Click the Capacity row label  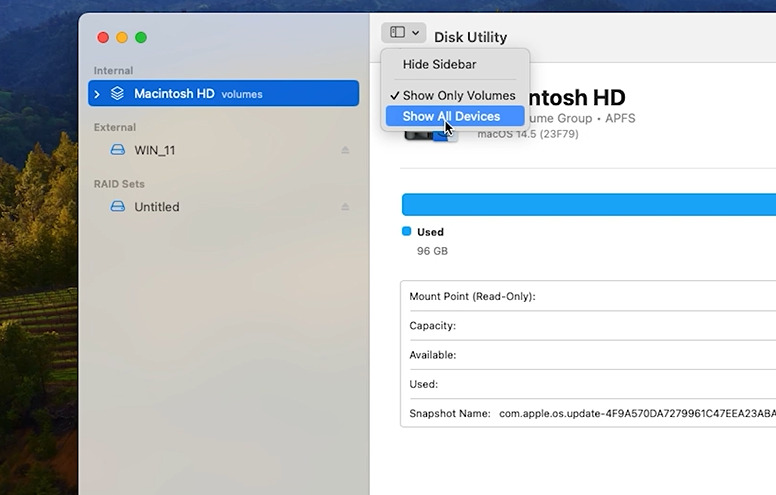click(x=433, y=326)
